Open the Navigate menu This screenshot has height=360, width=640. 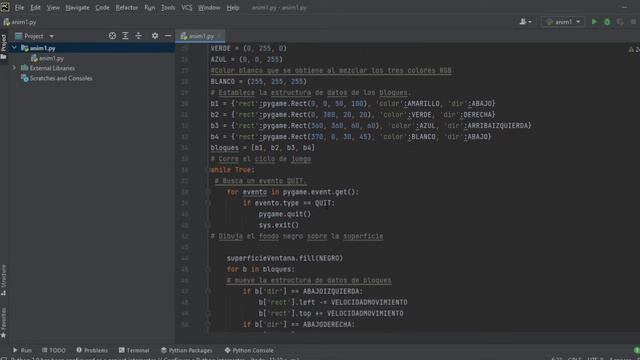(x=77, y=8)
